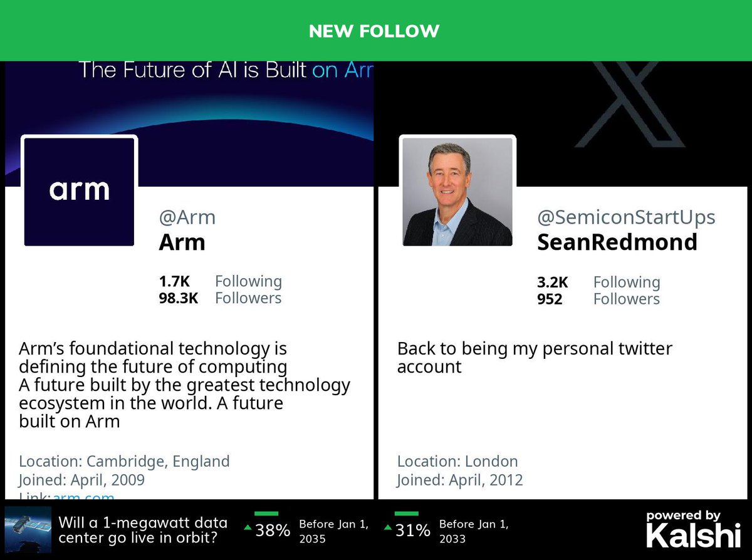This screenshot has height=560, width=752.
Task: View SeanRedmond's 952 Followers
Action: tap(598, 299)
